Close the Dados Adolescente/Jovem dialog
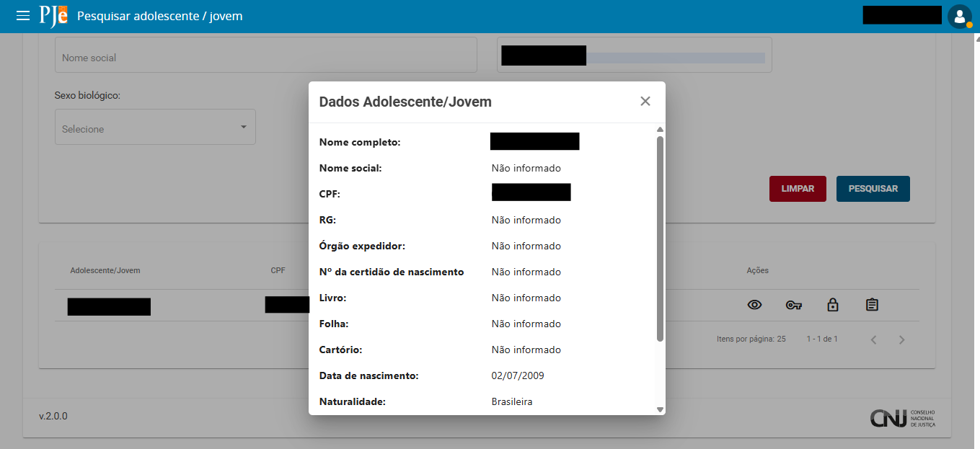This screenshot has height=449, width=980. pyautogui.click(x=645, y=102)
